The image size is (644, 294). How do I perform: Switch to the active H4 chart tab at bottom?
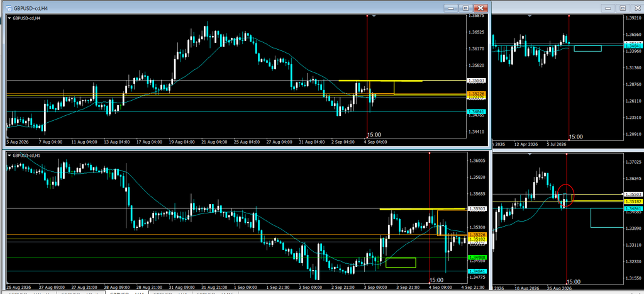click(126, 293)
